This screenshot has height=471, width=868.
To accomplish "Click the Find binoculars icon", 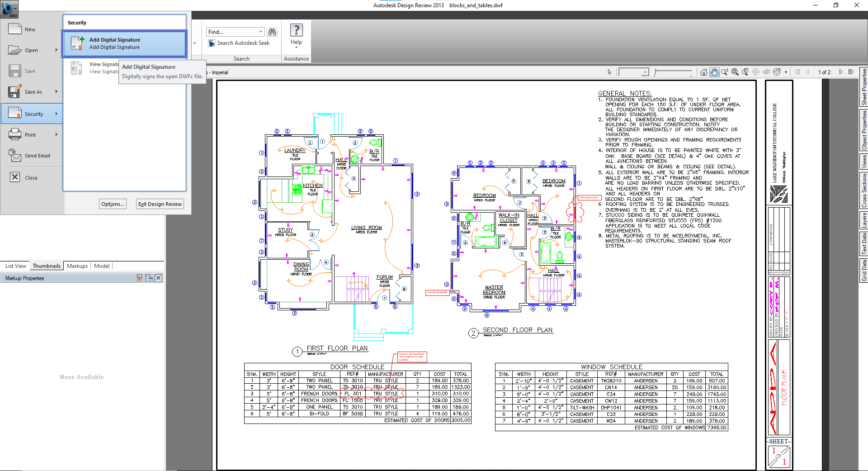I will click(272, 32).
